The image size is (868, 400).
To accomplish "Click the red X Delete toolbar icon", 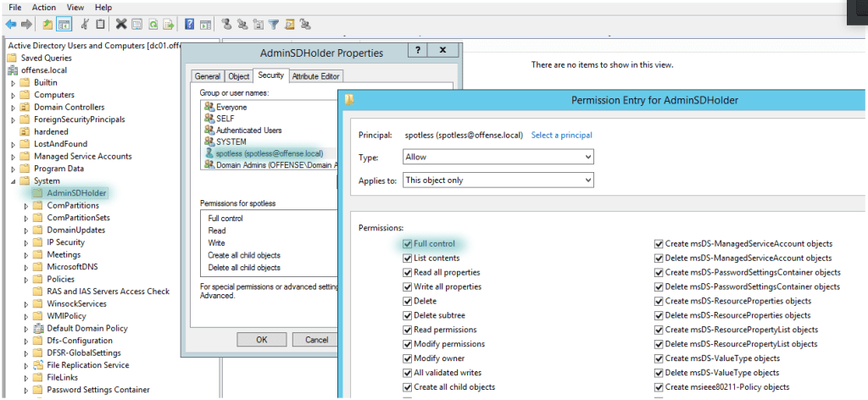I will click(x=121, y=24).
